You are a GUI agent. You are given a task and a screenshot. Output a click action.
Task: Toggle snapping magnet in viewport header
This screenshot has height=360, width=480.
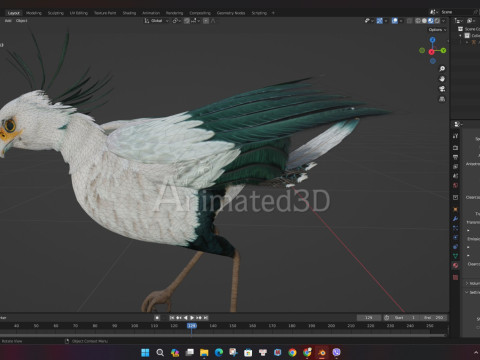pos(187,21)
